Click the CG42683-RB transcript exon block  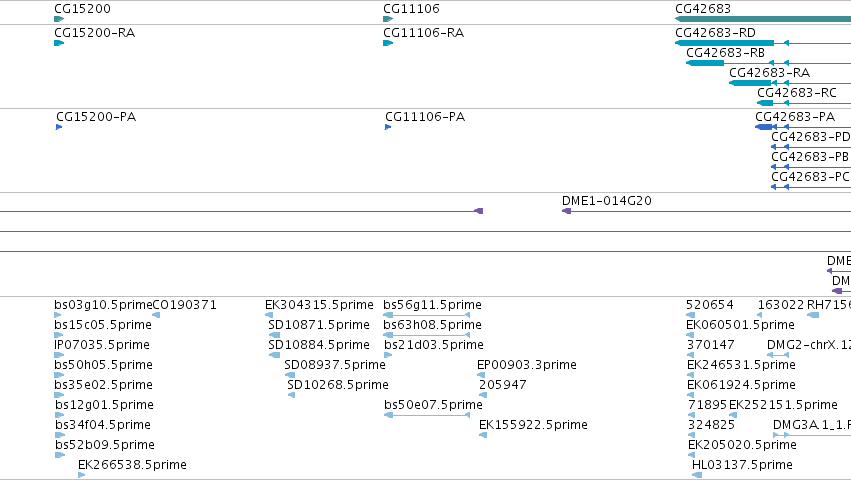pyautogui.click(x=705, y=63)
